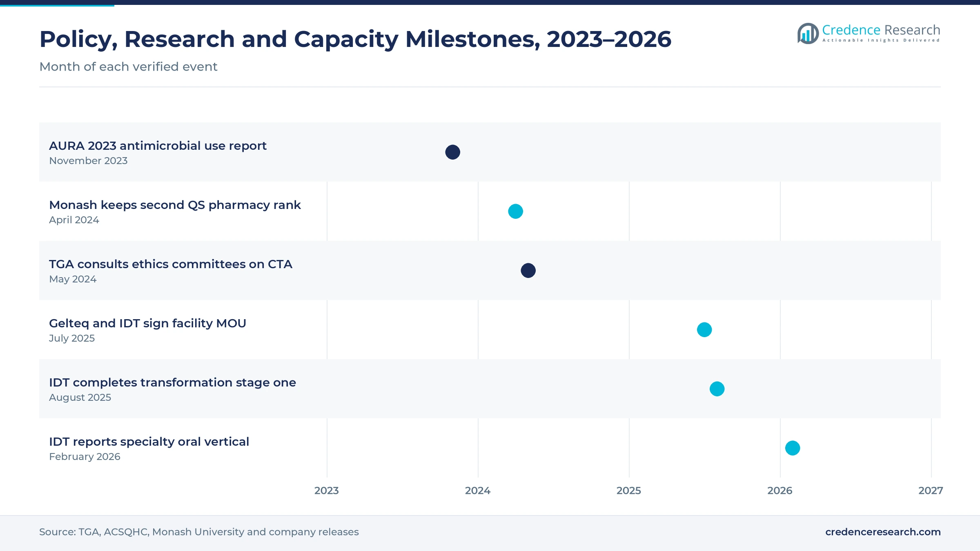
Task: Click the 2024 axis label
Action: [x=478, y=491]
